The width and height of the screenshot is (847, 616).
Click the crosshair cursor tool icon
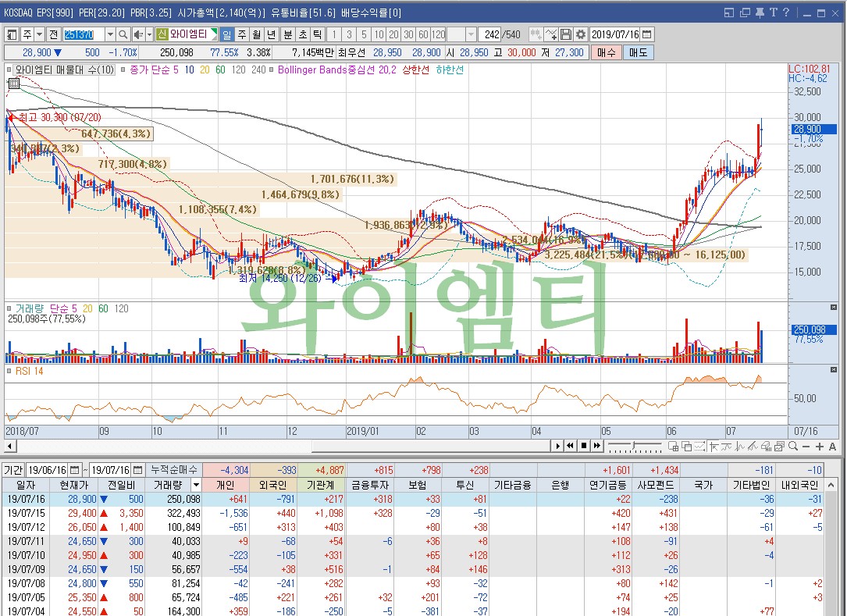713,447
